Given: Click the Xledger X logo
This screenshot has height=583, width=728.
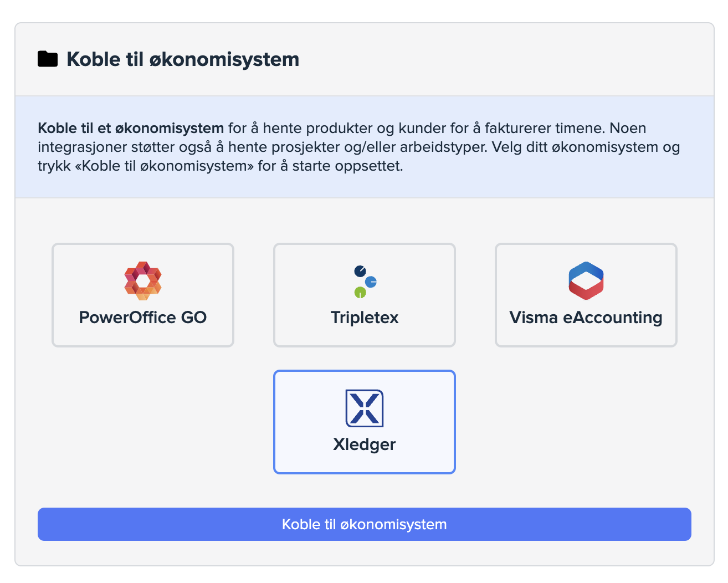Looking at the screenshot, I should (x=365, y=408).
